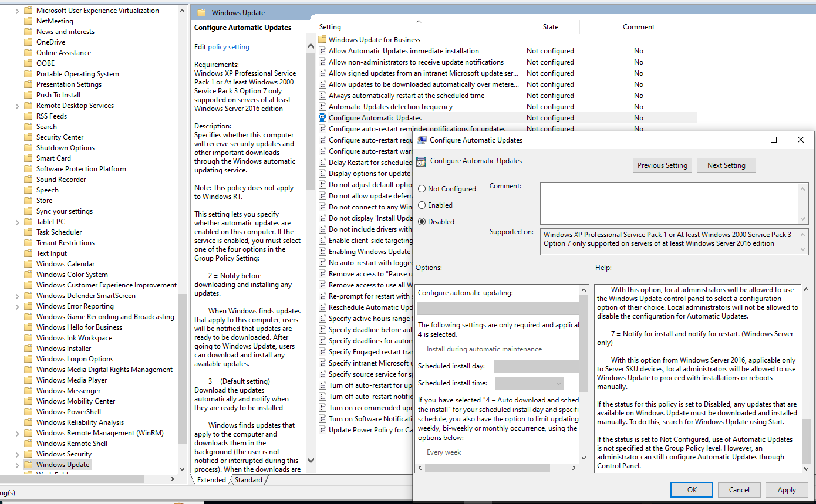Click the Tablet PC folder icon
This screenshot has width=816, height=504.
click(28, 222)
